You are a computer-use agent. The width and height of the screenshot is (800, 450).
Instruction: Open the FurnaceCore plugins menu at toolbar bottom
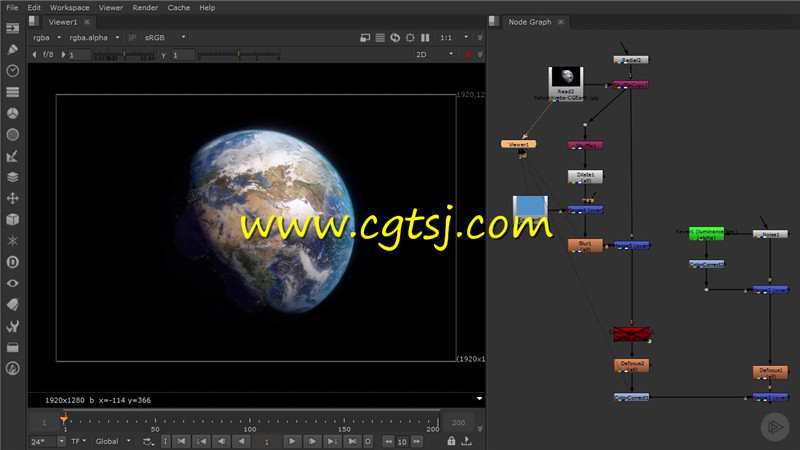13,368
